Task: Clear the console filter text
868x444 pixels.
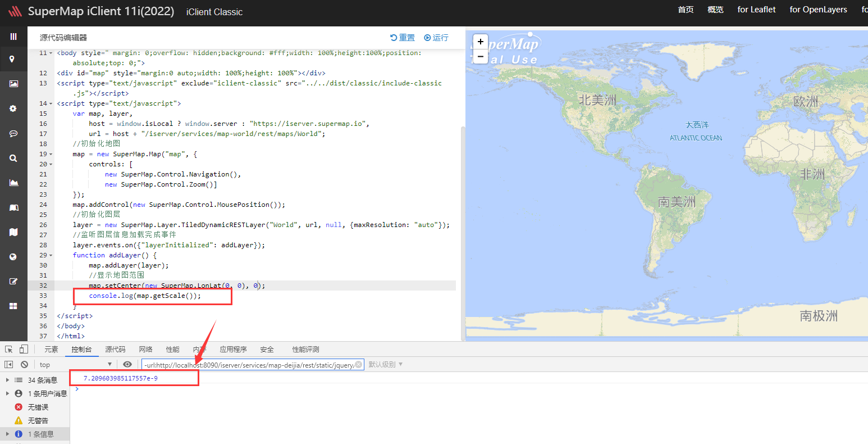Action: [x=359, y=364]
